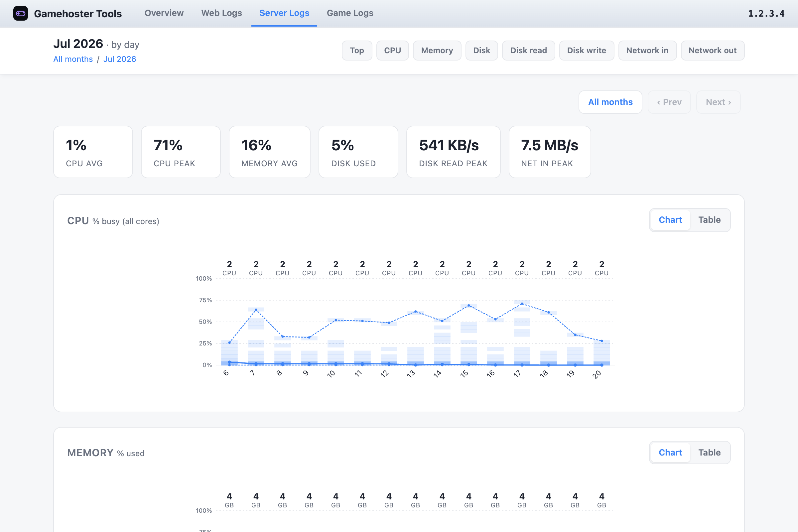The height and width of the screenshot is (532, 798).
Task: Switch CPU panel to Table view
Action: click(x=709, y=220)
